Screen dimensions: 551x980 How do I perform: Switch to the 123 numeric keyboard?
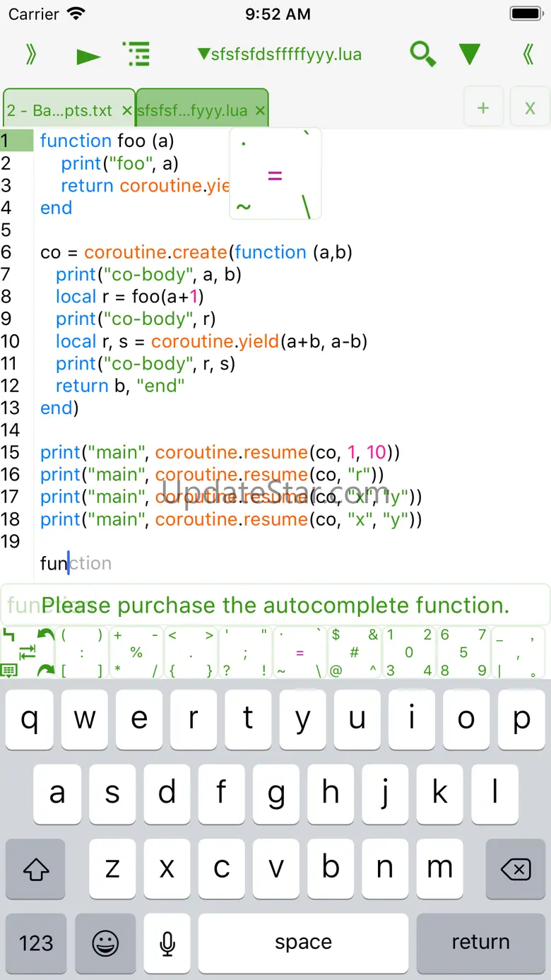coord(35,943)
